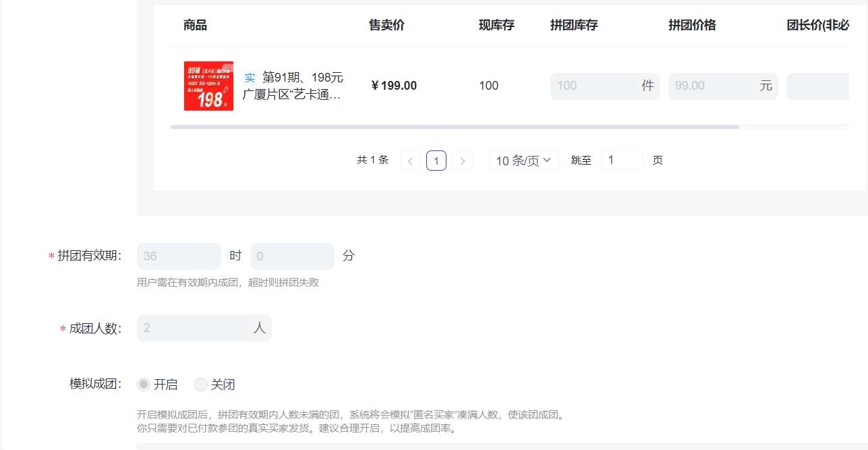
Task: Click the 团长价(非必 column header
Action: 817,26
